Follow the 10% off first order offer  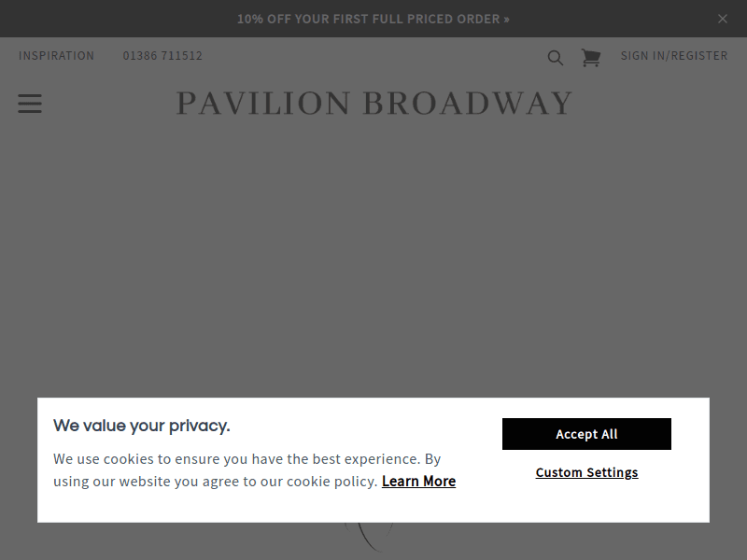click(x=373, y=19)
